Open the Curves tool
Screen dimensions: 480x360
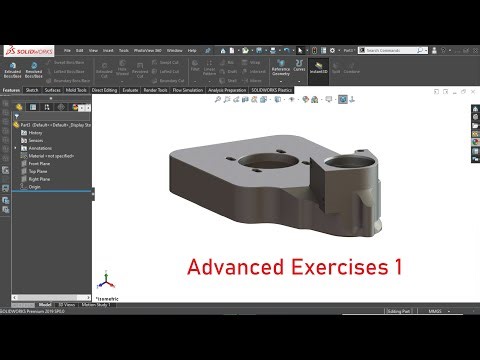click(x=299, y=65)
